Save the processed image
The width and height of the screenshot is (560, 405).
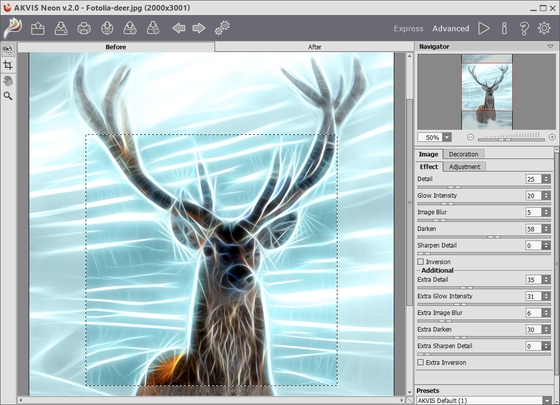[61, 28]
